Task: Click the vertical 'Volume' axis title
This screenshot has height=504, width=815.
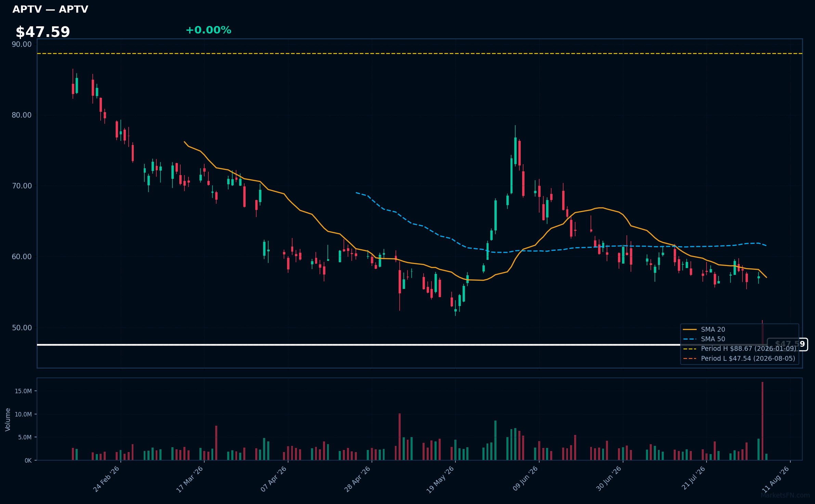Action: pos(8,420)
